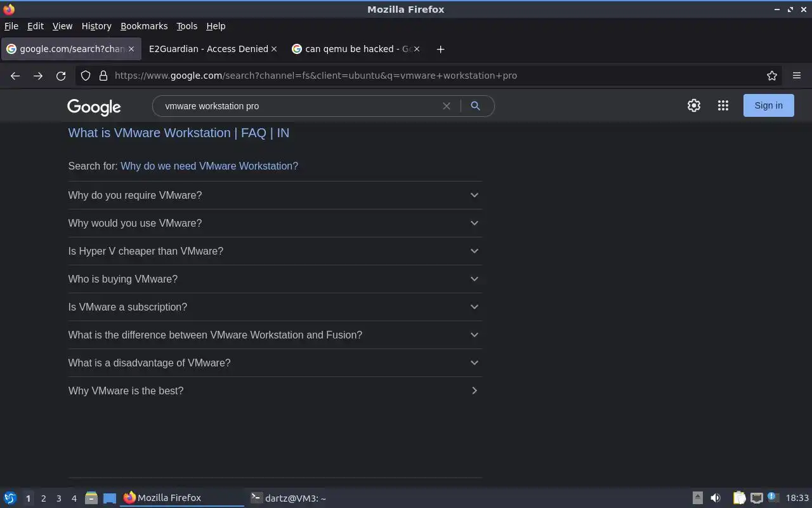The height and width of the screenshot is (508, 812).
Task: Close the google.com search tab
Action: click(131, 49)
